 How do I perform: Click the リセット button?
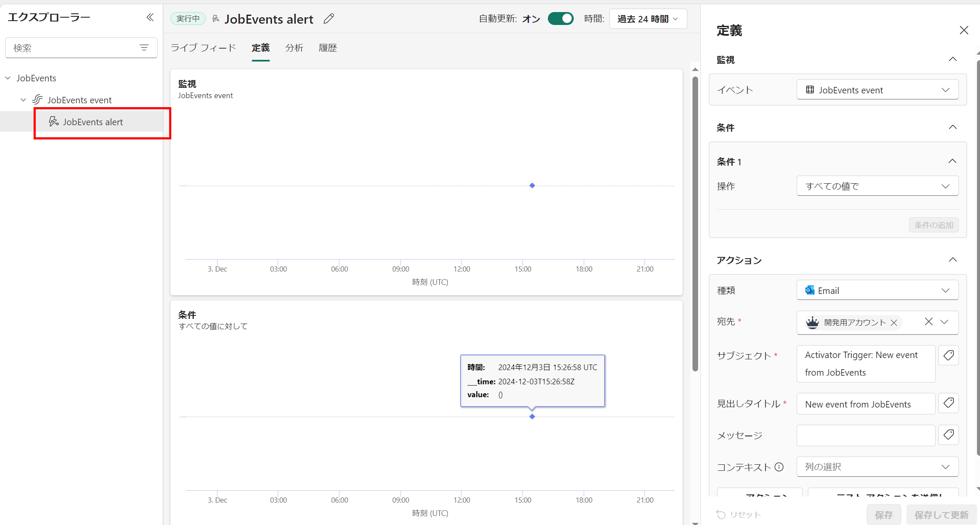click(x=739, y=515)
